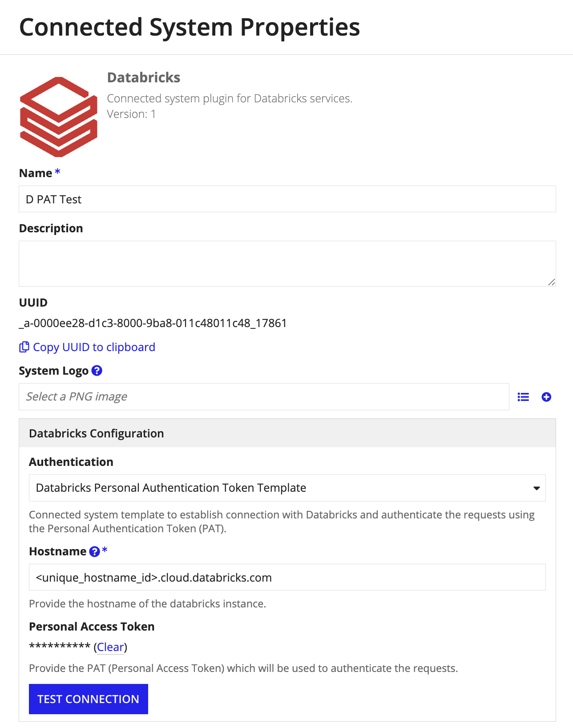573x728 pixels.
Task: Click the Databricks Configuration section header
Action: click(x=287, y=433)
